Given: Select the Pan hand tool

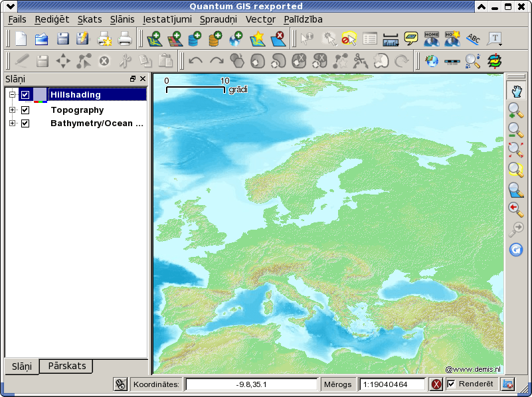Looking at the screenshot, I should click(x=516, y=91).
